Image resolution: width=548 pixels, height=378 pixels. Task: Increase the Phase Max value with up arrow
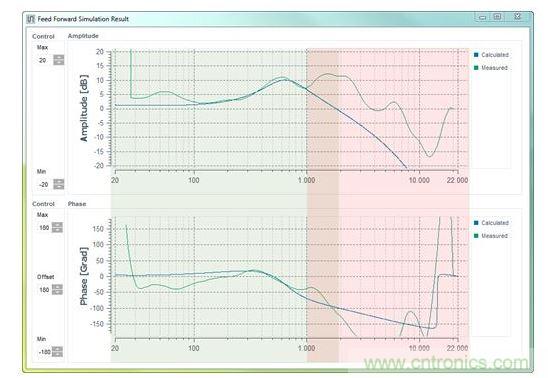coord(57,225)
